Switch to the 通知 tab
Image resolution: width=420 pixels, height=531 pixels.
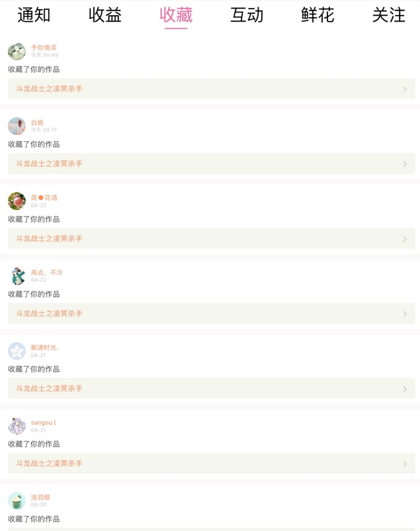pos(34,15)
